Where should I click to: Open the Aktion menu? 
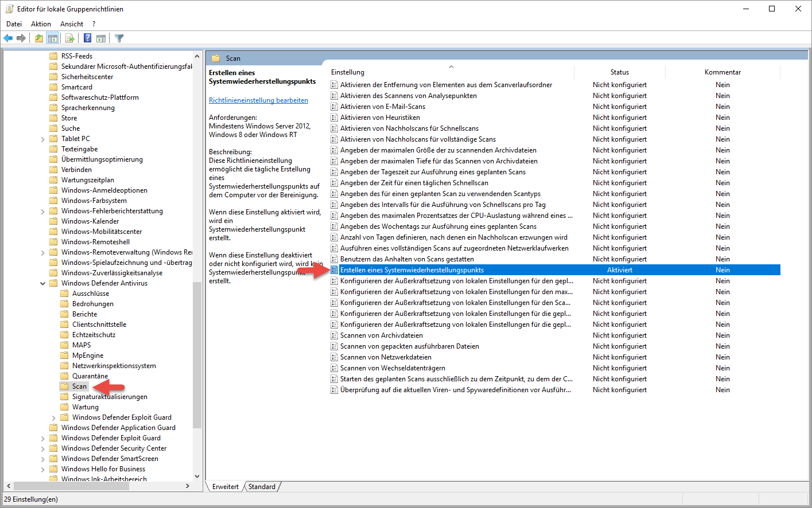coord(41,24)
